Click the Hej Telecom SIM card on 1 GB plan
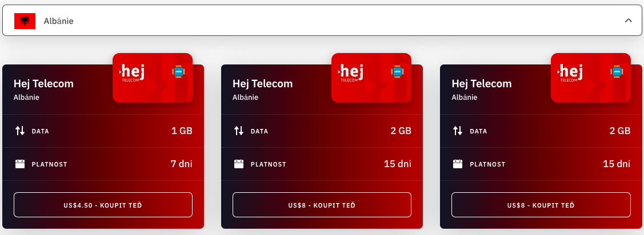644x235 pixels. (x=153, y=78)
